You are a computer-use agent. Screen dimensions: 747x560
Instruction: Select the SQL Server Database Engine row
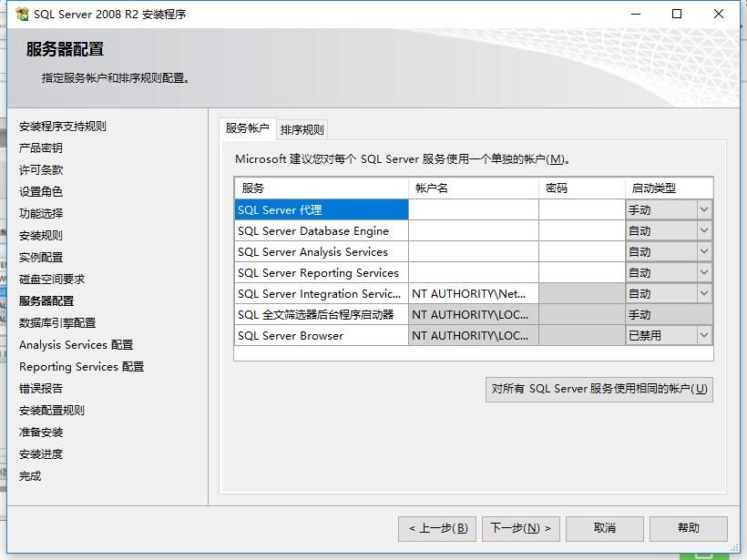[322, 230]
